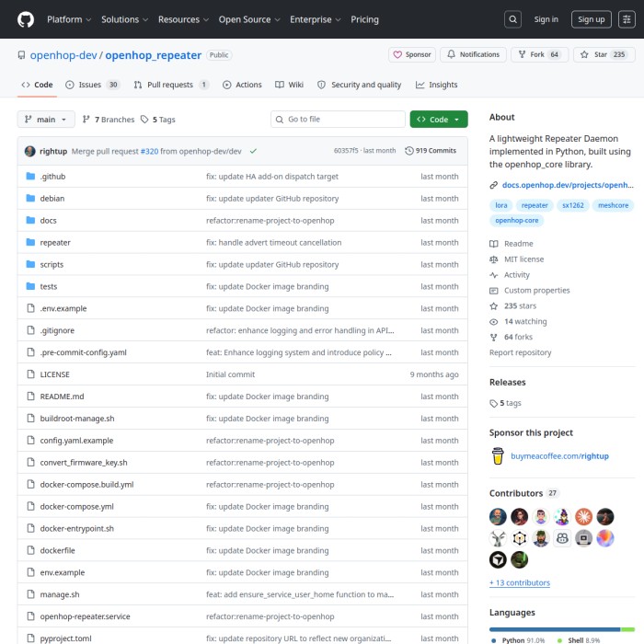Open docs.openhop.dev project link
Image resolution: width=644 pixels, height=644 pixels.
(x=568, y=185)
